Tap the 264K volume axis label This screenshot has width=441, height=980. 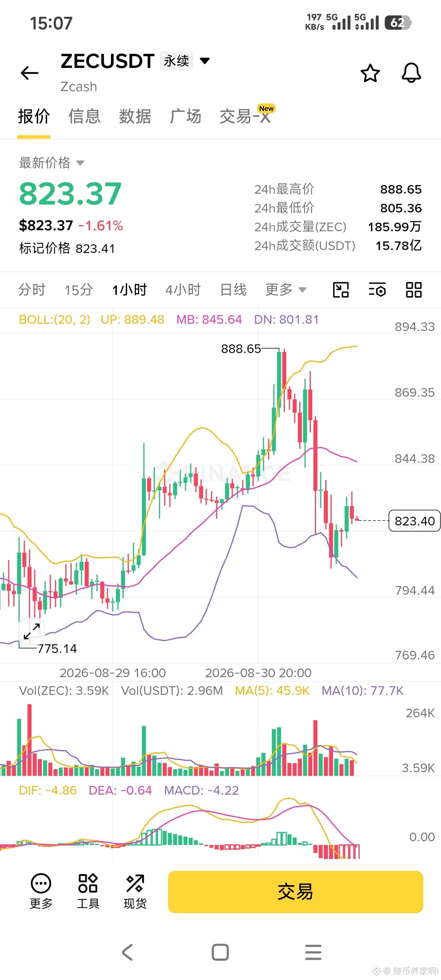420,713
